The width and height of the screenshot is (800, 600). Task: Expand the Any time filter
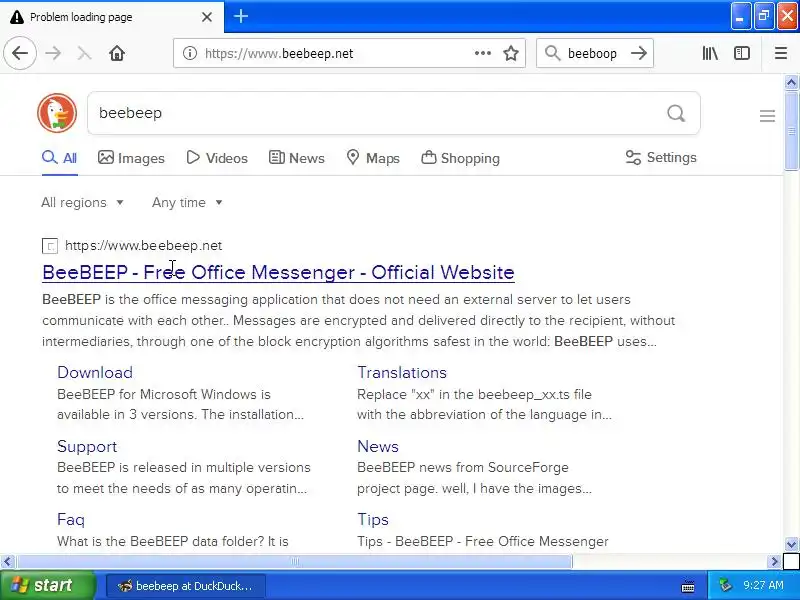[x=187, y=203]
